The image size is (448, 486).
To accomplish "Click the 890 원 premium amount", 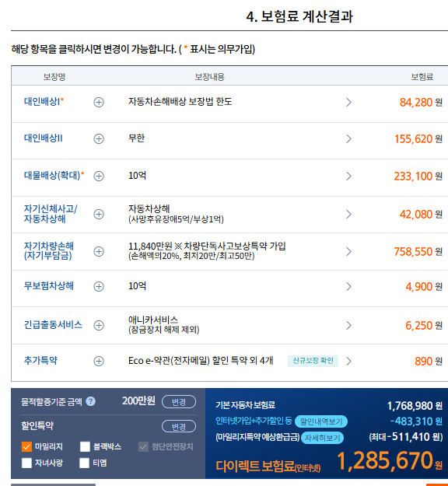I will (429, 361).
